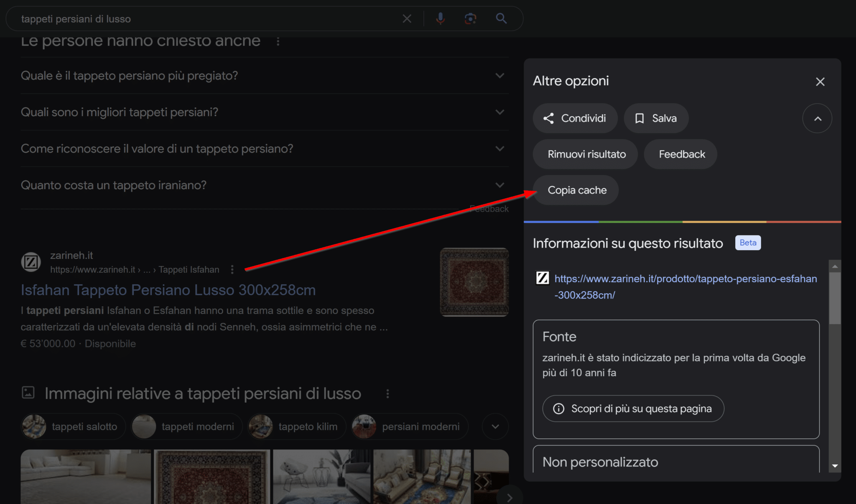Share the result via 'Condividi'
This screenshot has width=856, height=504.
pyautogui.click(x=575, y=118)
